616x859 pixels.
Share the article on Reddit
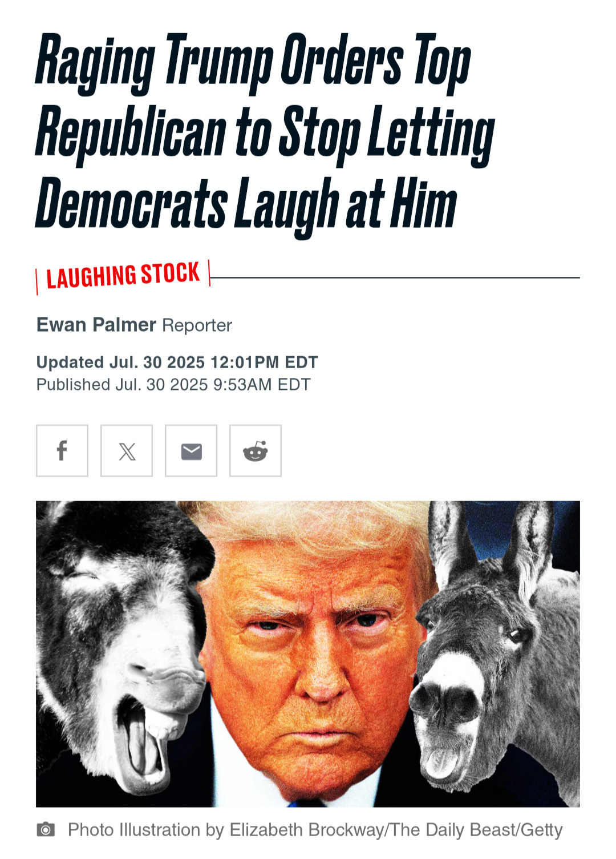256,450
